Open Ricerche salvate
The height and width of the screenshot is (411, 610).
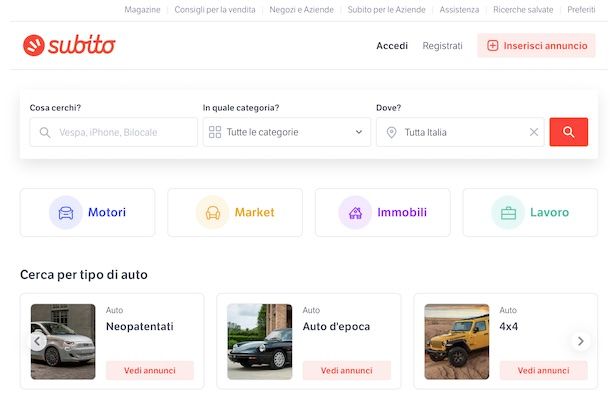pyautogui.click(x=523, y=10)
